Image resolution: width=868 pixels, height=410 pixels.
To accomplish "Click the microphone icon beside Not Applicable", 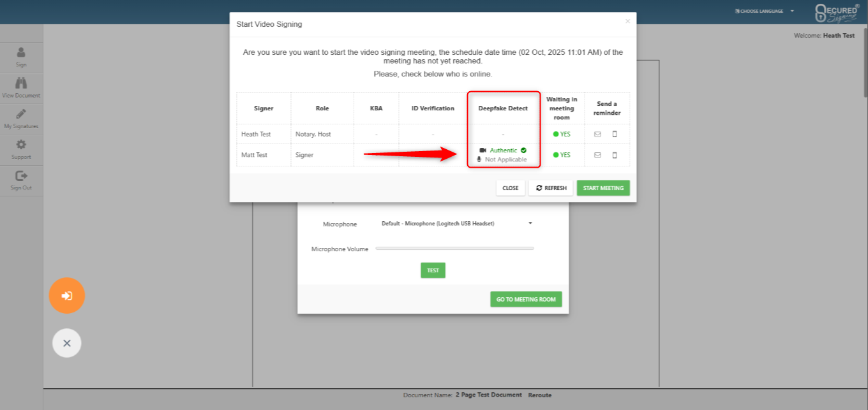I will [x=479, y=159].
